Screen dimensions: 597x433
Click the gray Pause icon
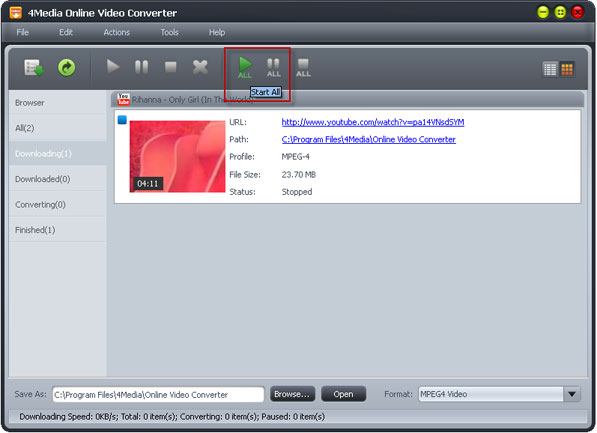pyautogui.click(x=142, y=67)
